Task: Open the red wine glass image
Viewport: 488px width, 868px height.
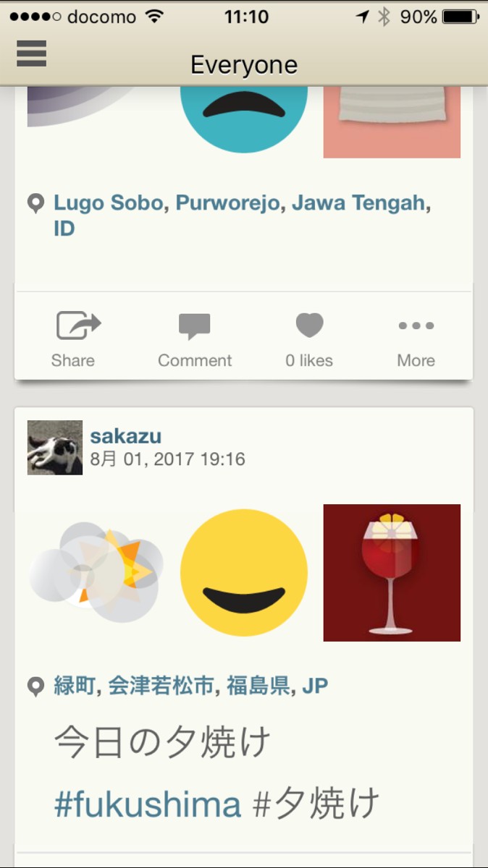Action: (392, 573)
